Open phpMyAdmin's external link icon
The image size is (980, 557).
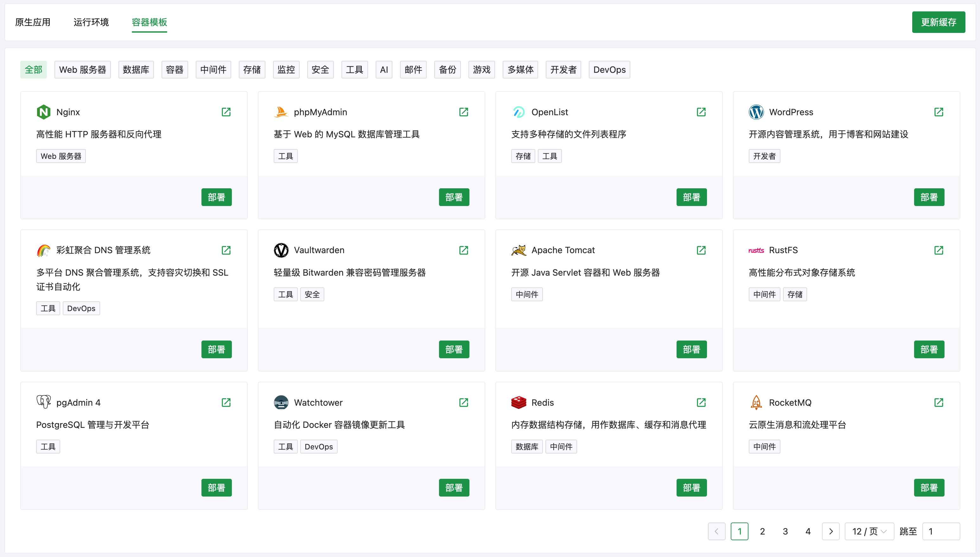pyautogui.click(x=464, y=112)
